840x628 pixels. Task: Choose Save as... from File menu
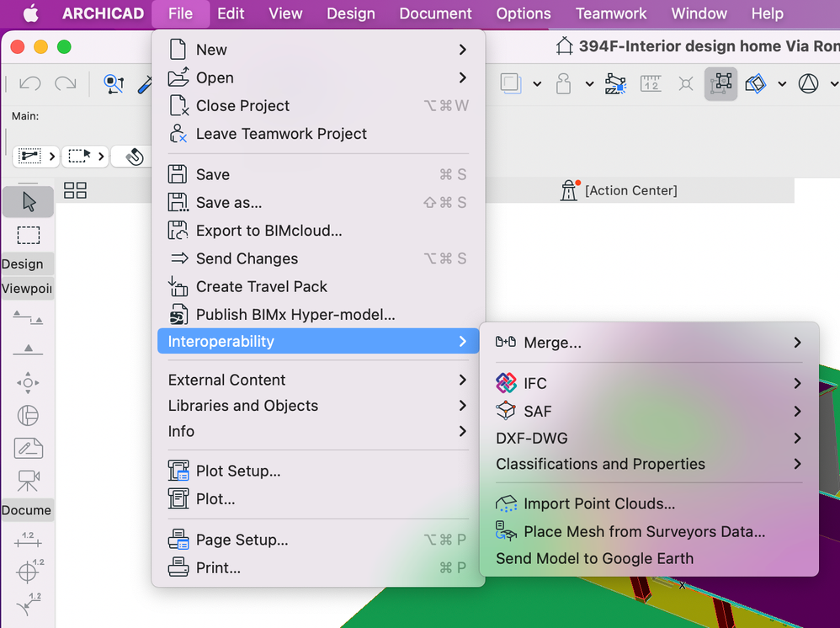click(x=318, y=203)
